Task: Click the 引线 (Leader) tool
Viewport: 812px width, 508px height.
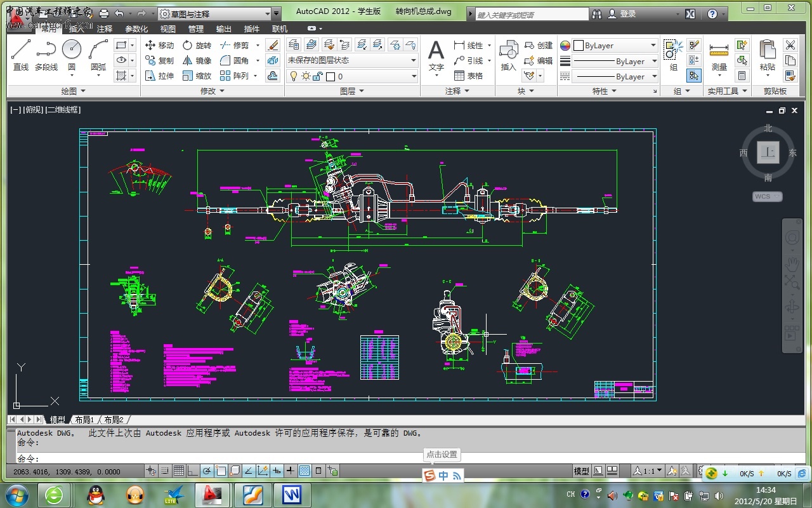Action: pyautogui.click(x=469, y=60)
